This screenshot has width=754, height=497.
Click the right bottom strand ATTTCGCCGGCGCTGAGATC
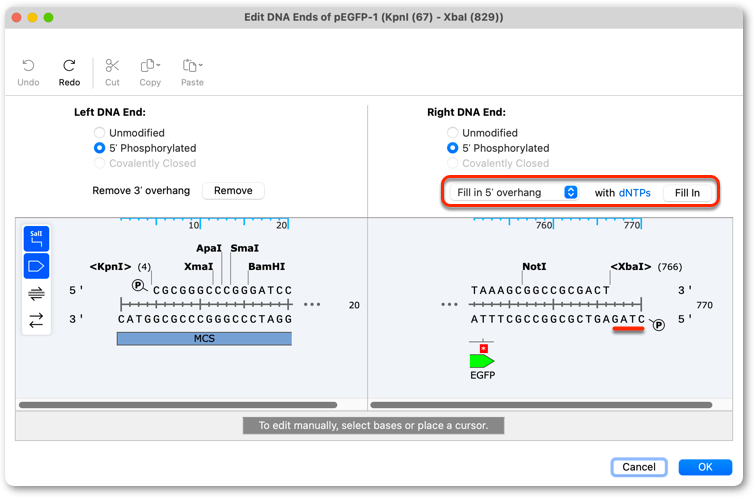(x=558, y=320)
